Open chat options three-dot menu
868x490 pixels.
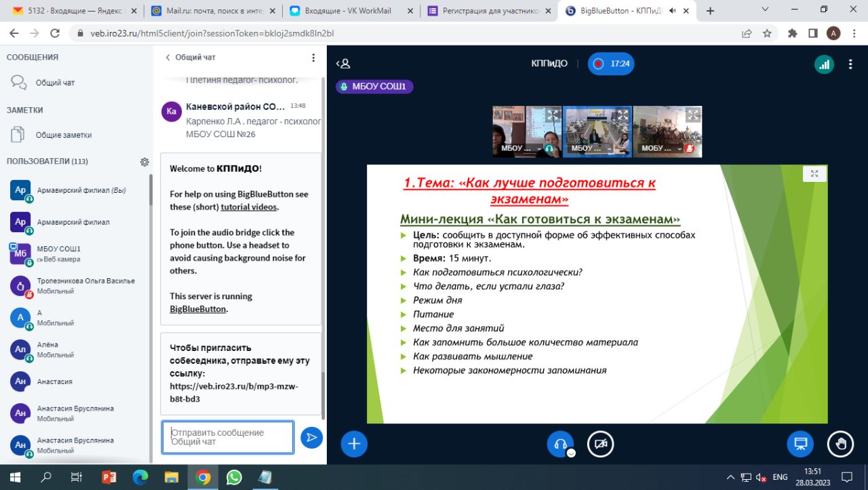coord(313,58)
